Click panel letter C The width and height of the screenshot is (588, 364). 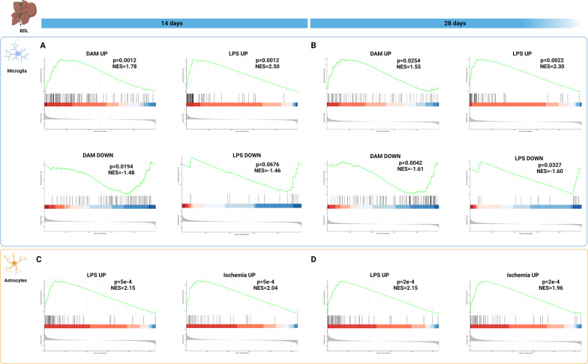[x=39, y=259]
